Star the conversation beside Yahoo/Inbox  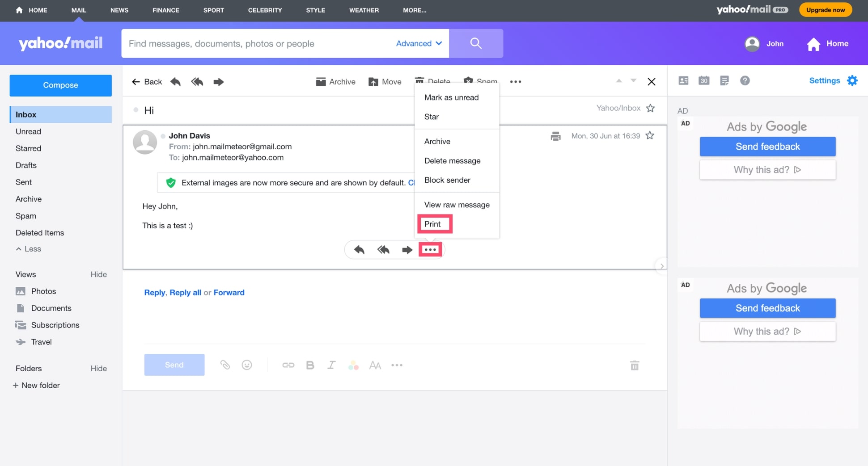(650, 108)
